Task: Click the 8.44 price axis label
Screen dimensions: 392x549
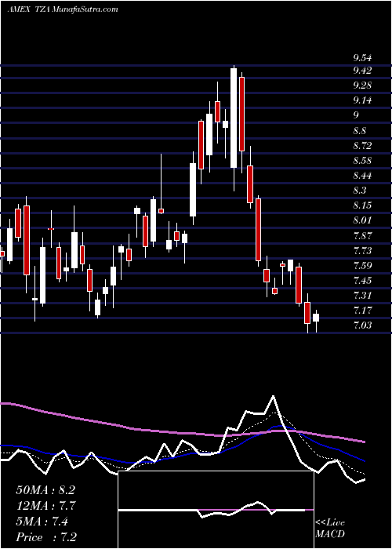Action: pyautogui.click(x=362, y=176)
